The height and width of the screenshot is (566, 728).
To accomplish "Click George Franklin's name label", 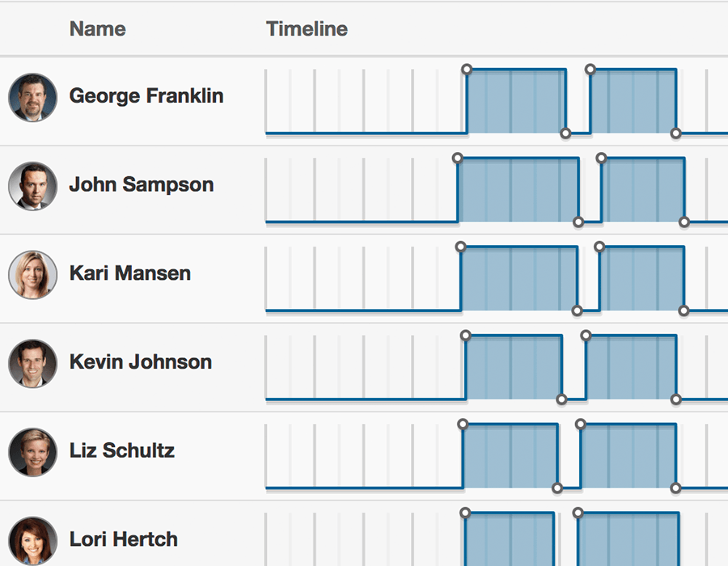I will pos(146,95).
